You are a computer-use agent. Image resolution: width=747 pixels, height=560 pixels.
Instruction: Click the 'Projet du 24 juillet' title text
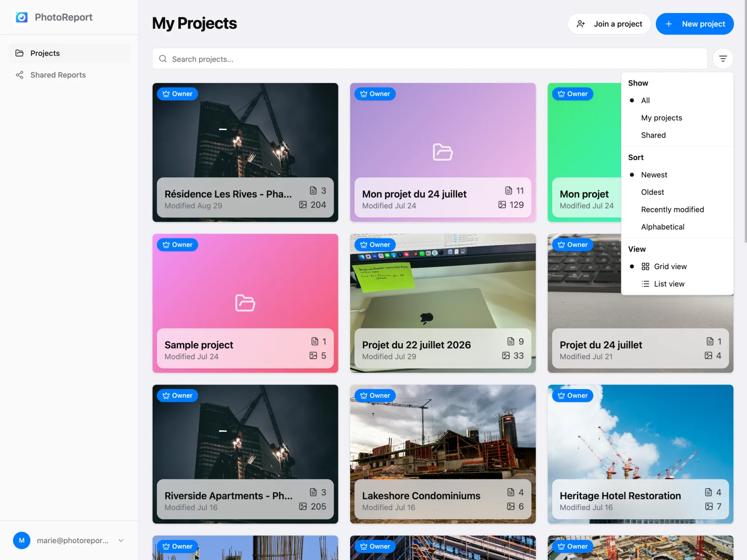point(601,345)
